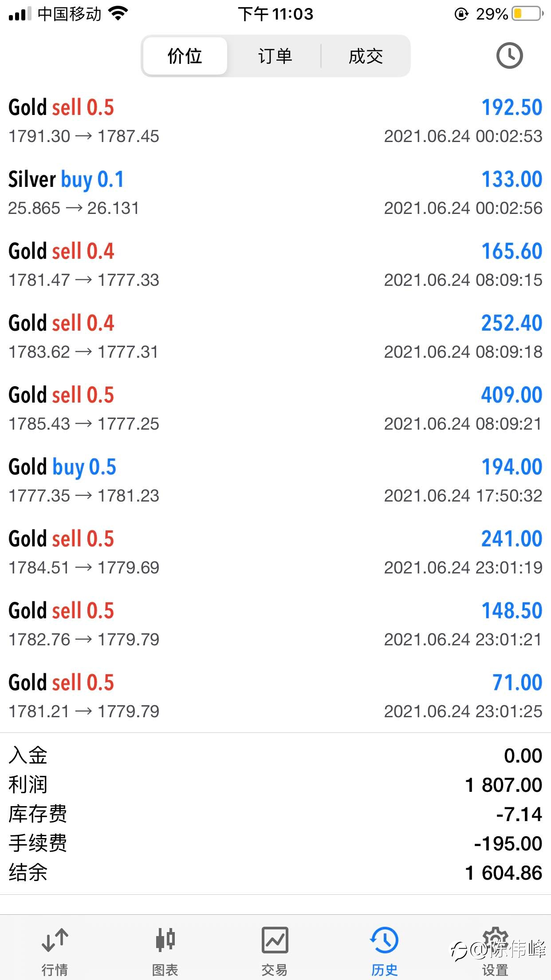This screenshot has height=980, width=551.
Task: Select the 历史 history tab icon
Action: (384, 940)
